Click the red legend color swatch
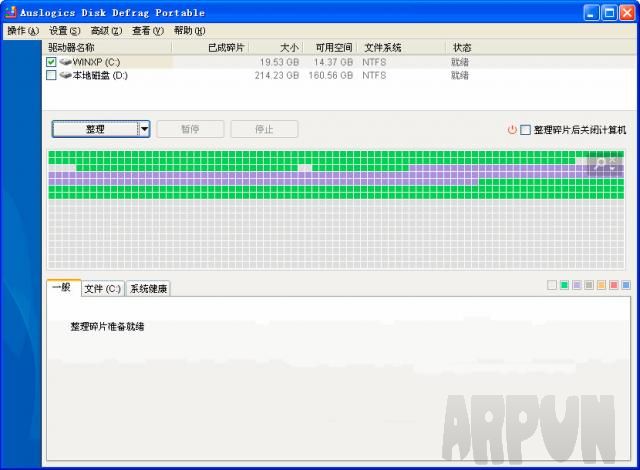 click(613, 285)
